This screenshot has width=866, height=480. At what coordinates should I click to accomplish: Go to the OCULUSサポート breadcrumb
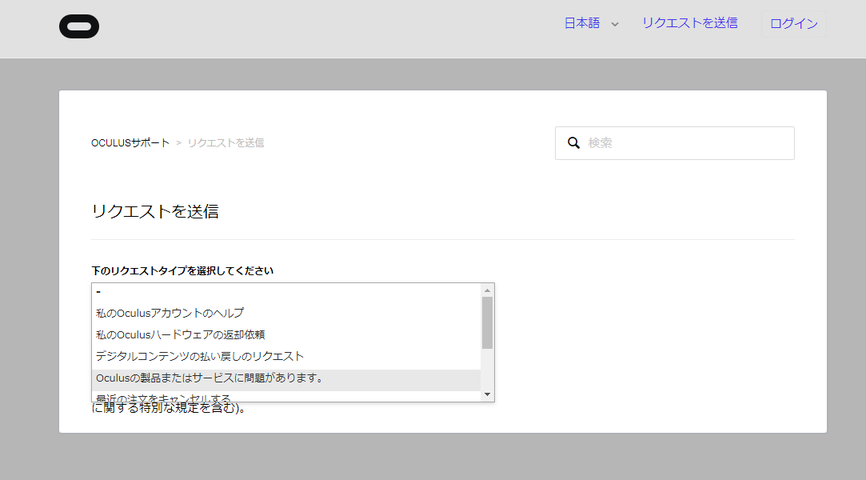(130, 143)
